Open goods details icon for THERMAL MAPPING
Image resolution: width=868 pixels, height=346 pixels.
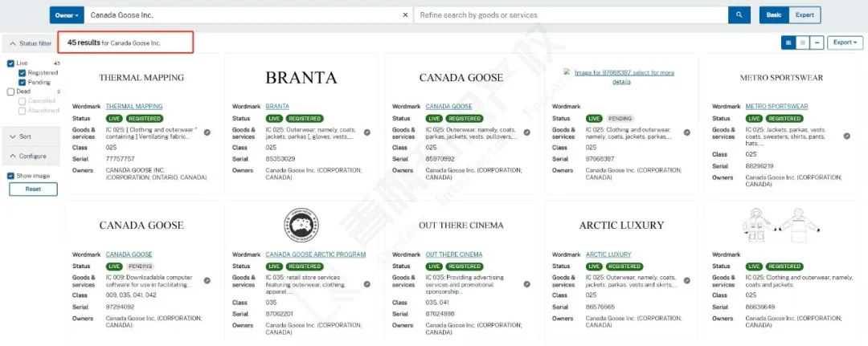click(207, 132)
